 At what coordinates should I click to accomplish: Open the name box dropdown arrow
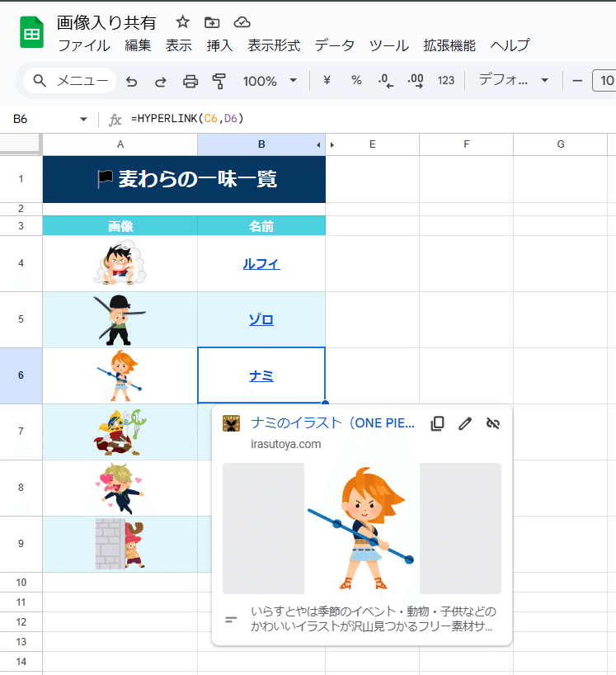(x=83, y=120)
